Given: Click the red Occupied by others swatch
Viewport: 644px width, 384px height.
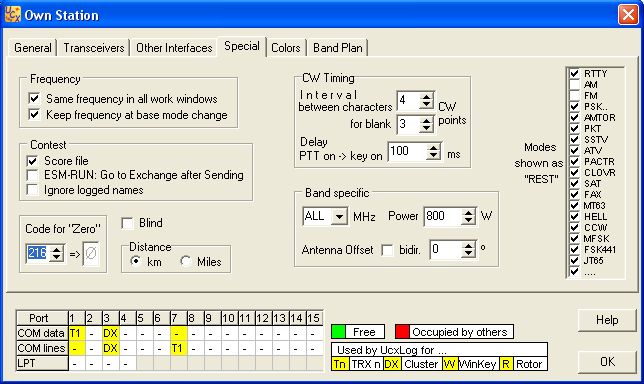Looking at the screenshot, I should coord(402,331).
